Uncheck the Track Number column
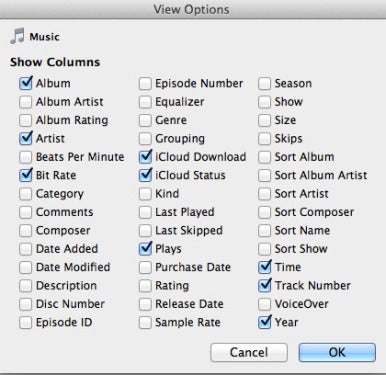 tap(264, 286)
